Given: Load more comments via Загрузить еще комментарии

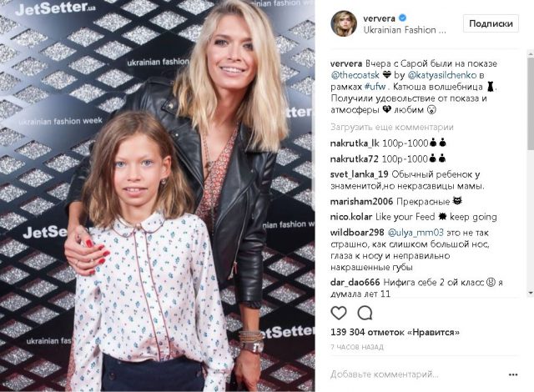Looking at the screenshot, I should click(391, 128).
